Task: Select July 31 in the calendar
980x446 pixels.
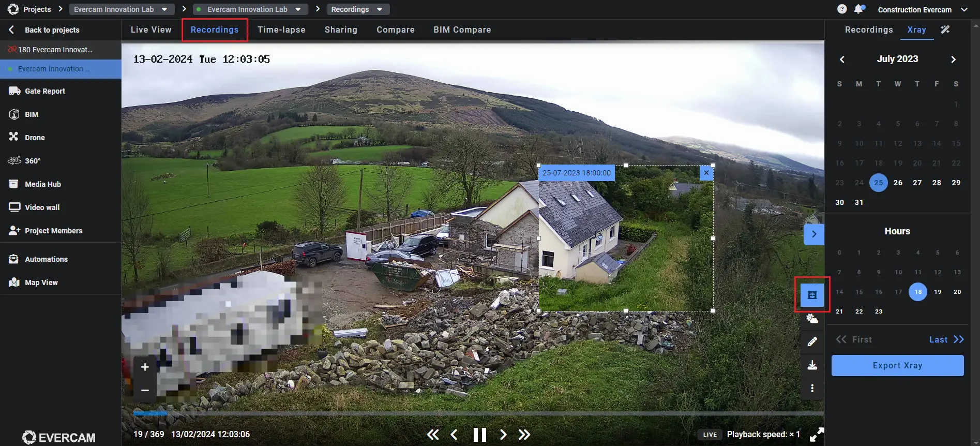Action: [859, 202]
